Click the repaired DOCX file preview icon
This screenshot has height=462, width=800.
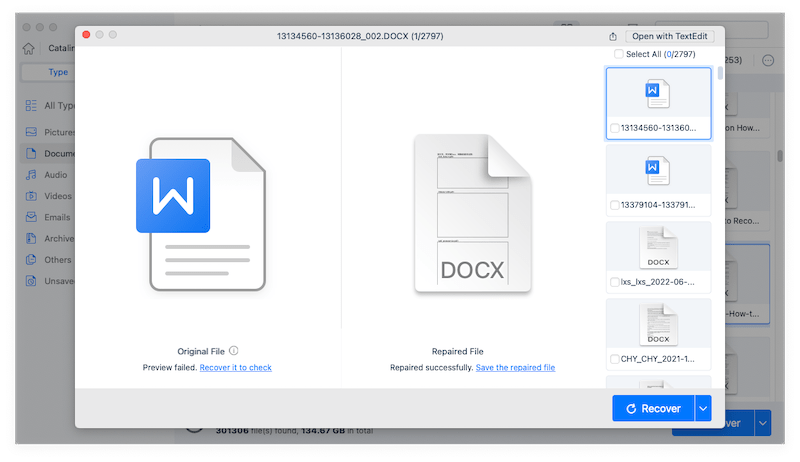[472, 214]
